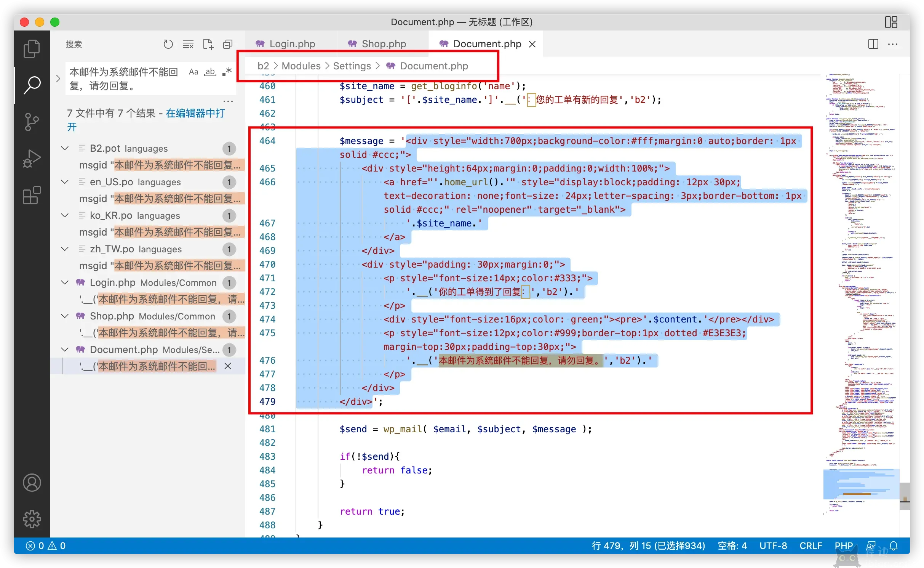The height and width of the screenshot is (568, 924).
Task: Click the get_bloginfo function call
Action: 444,86
